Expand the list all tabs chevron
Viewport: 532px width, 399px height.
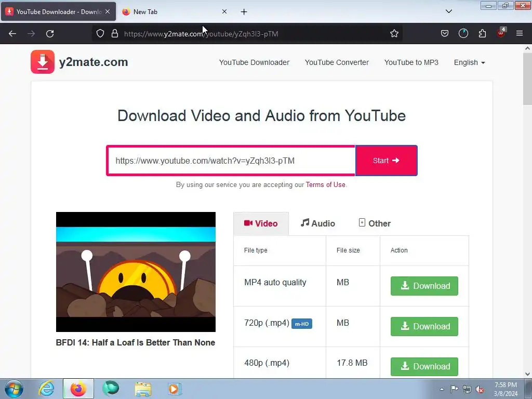[448, 11]
